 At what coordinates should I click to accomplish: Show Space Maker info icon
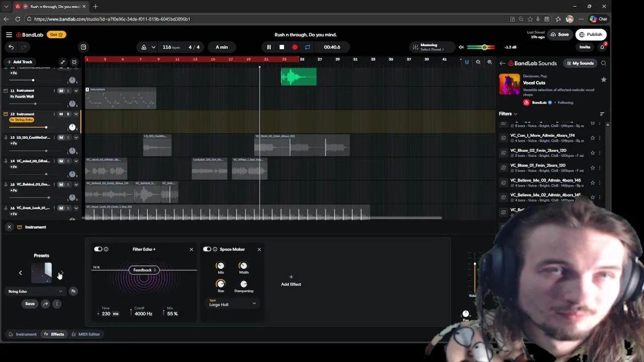215,249
